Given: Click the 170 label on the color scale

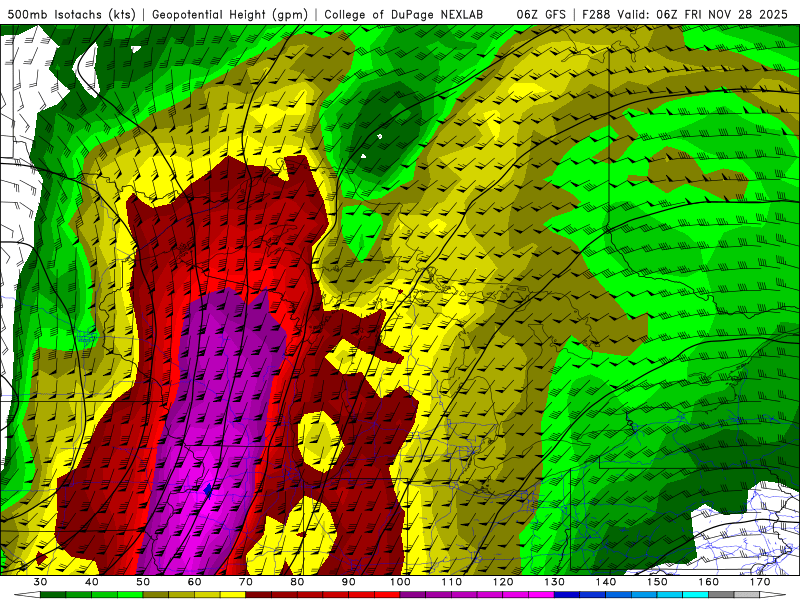Looking at the screenshot, I should [x=760, y=582].
